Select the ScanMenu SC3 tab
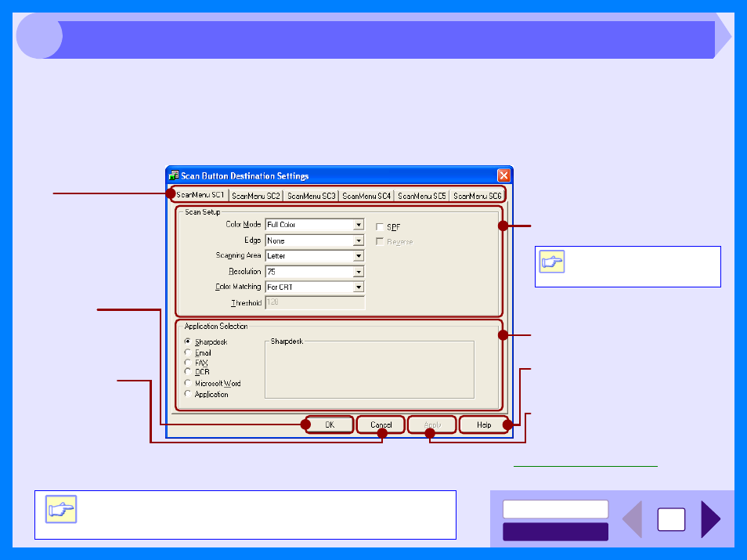Image resolution: width=747 pixels, height=560 pixels. tap(311, 196)
